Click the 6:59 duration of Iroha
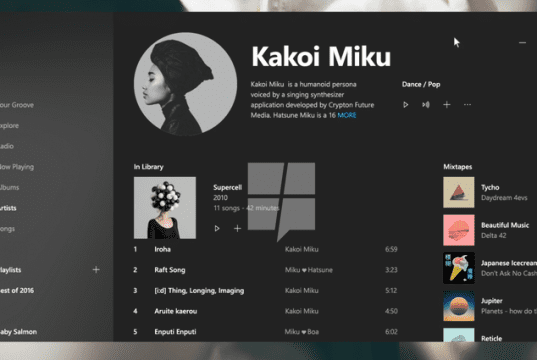This screenshot has width=537, height=360. pos(391,249)
